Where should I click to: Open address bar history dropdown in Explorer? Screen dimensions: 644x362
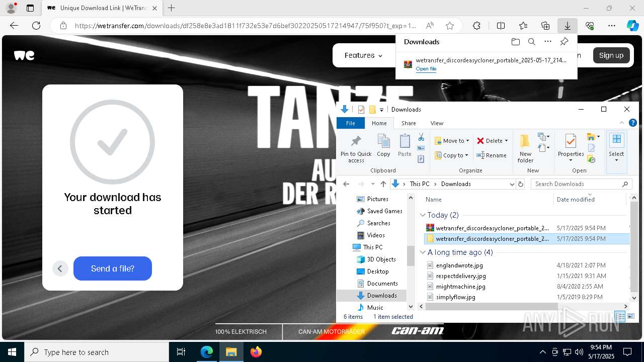(512, 184)
